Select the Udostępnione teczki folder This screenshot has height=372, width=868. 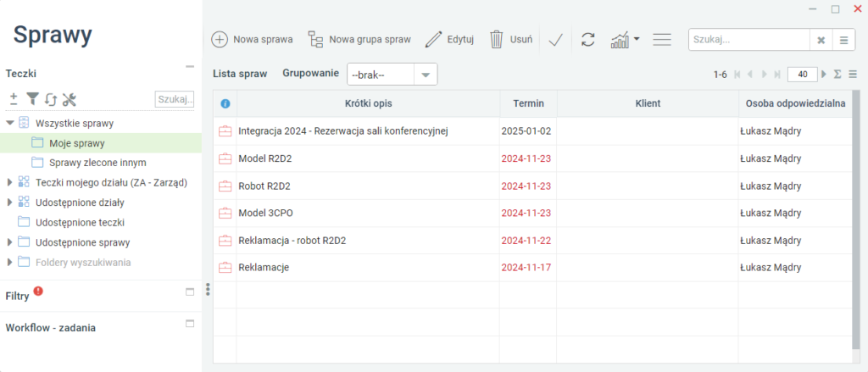coord(80,223)
